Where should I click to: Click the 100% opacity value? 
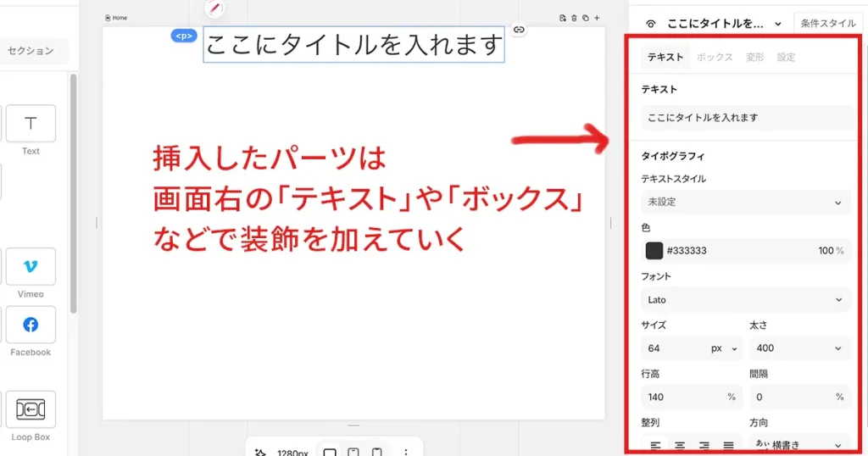pos(831,251)
